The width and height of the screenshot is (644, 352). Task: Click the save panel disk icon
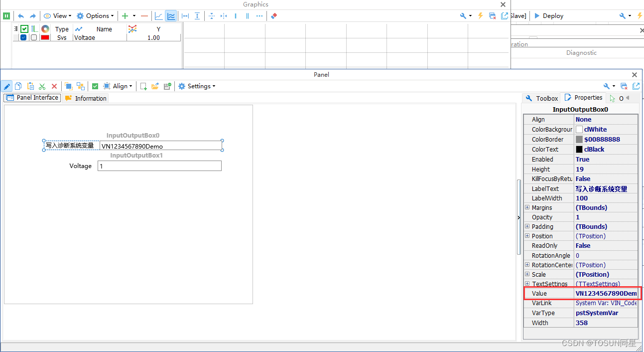tap(168, 86)
